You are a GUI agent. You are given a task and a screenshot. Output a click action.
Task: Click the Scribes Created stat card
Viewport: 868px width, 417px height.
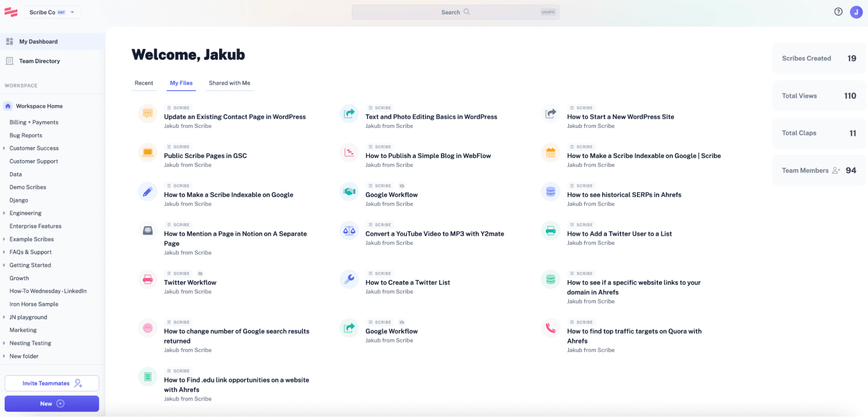819,59
